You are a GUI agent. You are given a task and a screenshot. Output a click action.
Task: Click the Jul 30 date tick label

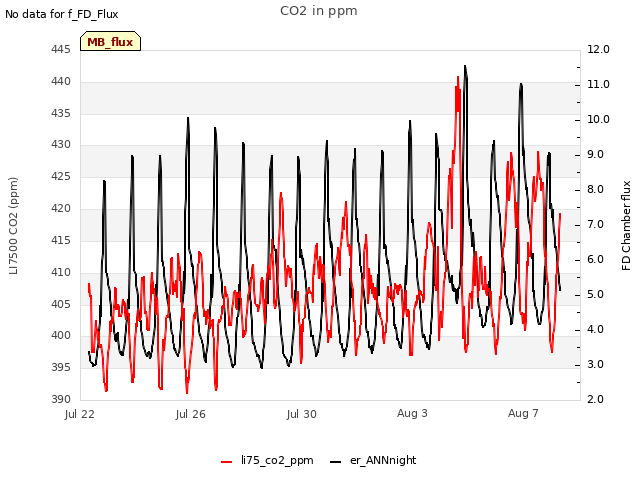pos(302,414)
